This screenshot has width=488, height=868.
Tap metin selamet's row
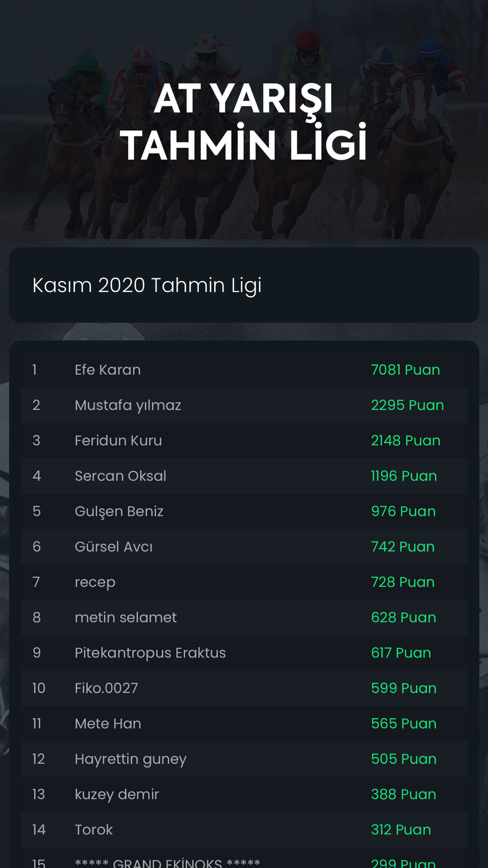(244, 618)
